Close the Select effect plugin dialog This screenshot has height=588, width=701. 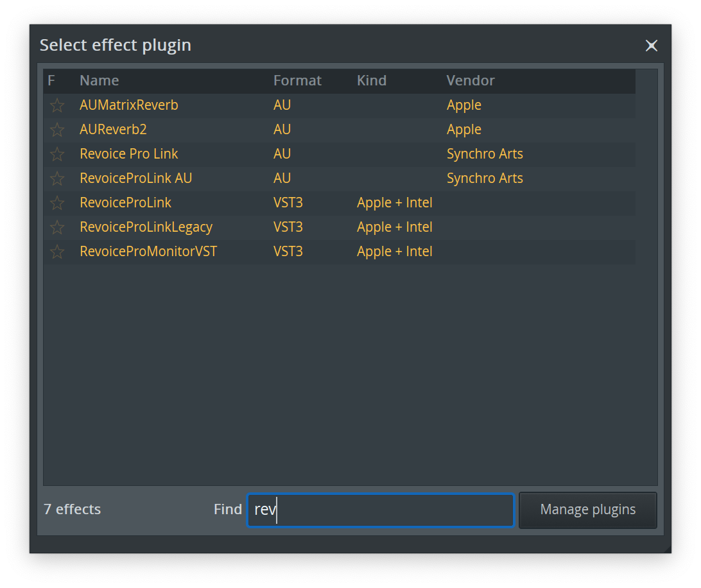pyautogui.click(x=651, y=46)
